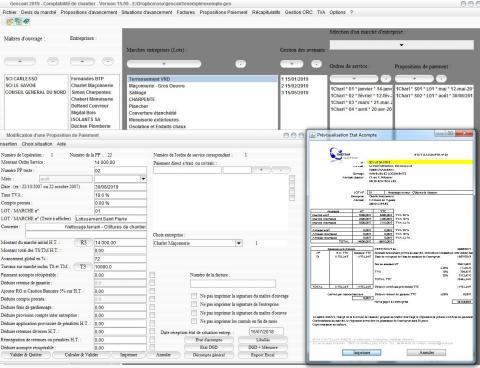Remove a Proposition de paiement with minus button
480x368 pixels.
click(x=441, y=79)
